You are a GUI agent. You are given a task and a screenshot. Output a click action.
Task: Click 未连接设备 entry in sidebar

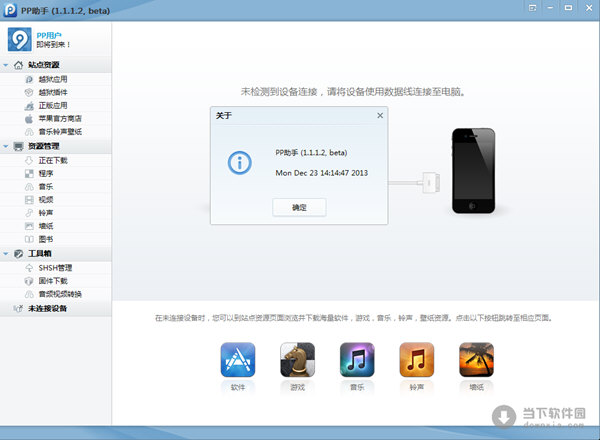pos(56,309)
